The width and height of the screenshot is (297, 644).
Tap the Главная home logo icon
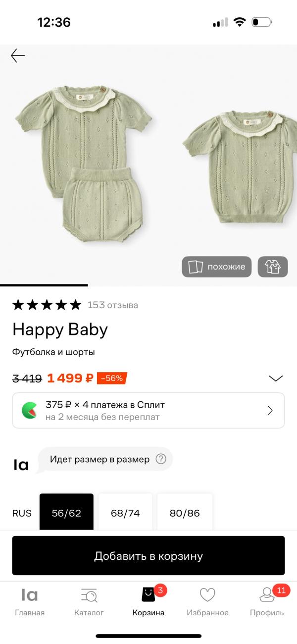(30, 595)
